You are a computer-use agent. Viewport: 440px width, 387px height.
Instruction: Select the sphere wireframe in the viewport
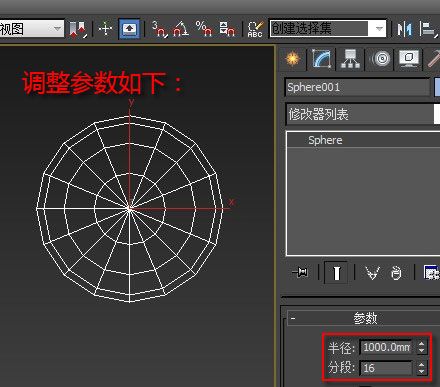[x=130, y=209]
